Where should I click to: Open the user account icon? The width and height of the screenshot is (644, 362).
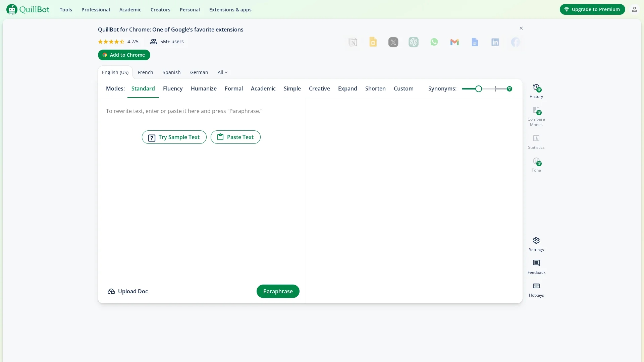pyautogui.click(x=634, y=9)
